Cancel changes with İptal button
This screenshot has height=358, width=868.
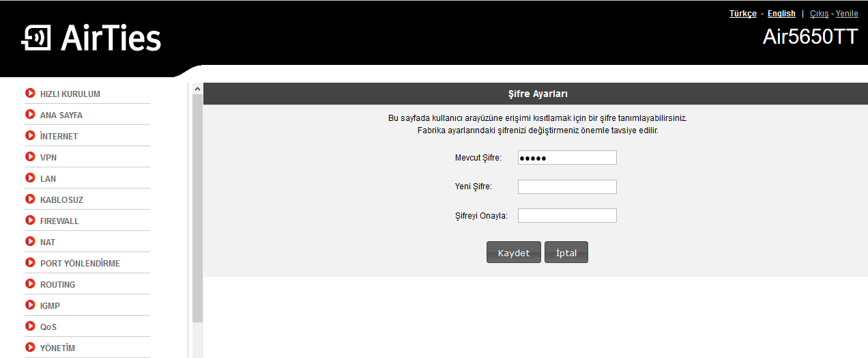(566, 252)
